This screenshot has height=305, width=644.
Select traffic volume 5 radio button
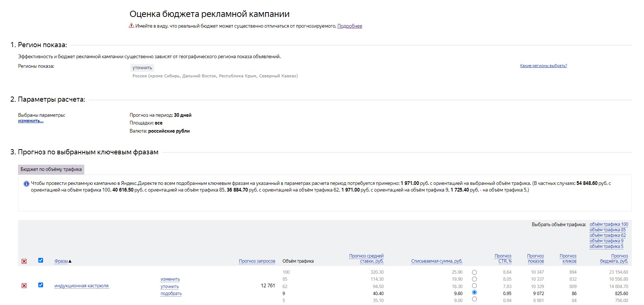[x=474, y=299]
